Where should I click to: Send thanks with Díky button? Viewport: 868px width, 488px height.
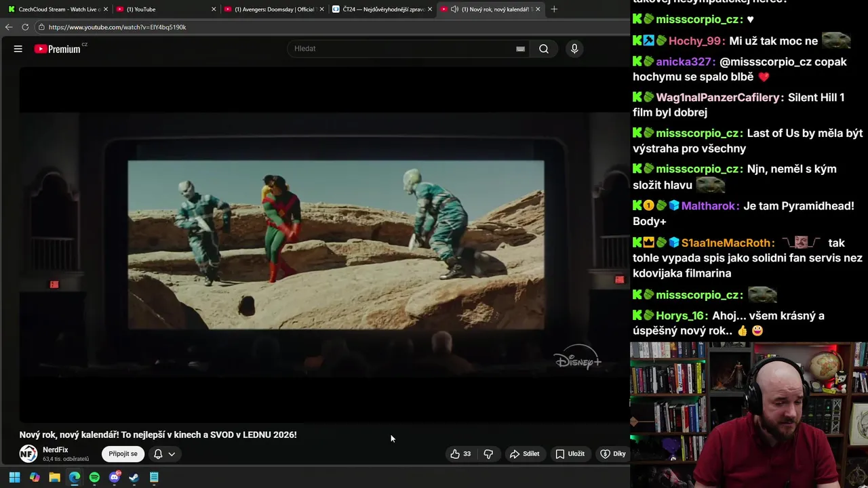tap(613, 454)
